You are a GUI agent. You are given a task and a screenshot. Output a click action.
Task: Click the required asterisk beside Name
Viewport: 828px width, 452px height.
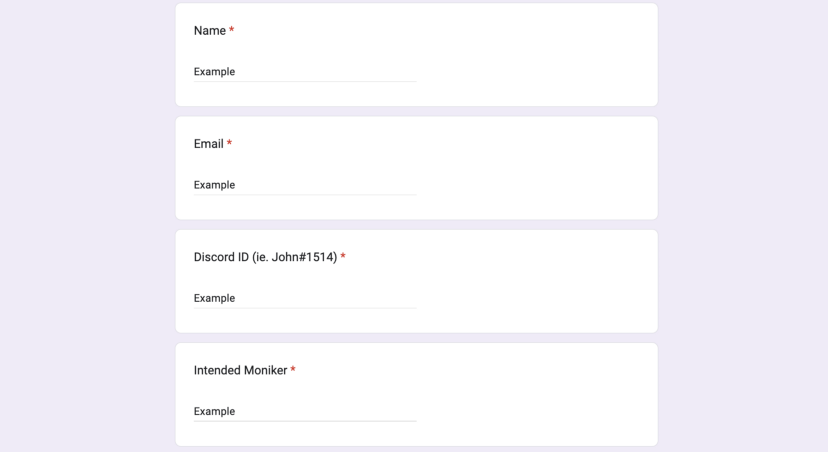pyautogui.click(x=232, y=31)
